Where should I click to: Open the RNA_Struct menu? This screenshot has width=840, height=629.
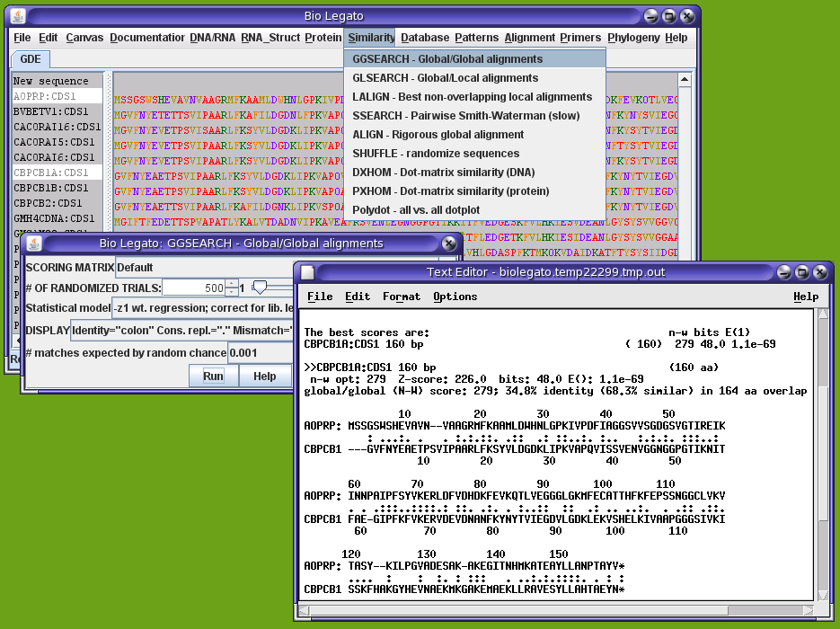(x=270, y=38)
